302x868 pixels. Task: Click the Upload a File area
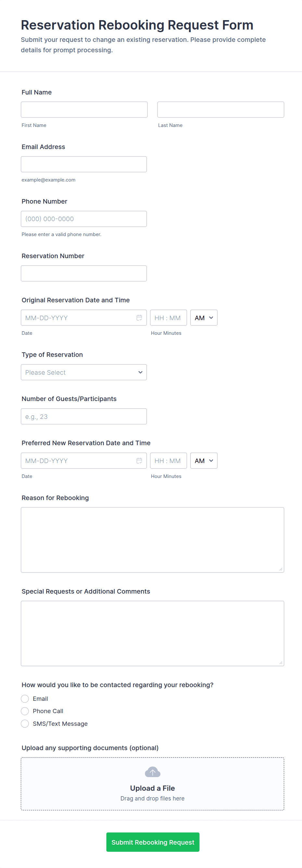(x=152, y=788)
